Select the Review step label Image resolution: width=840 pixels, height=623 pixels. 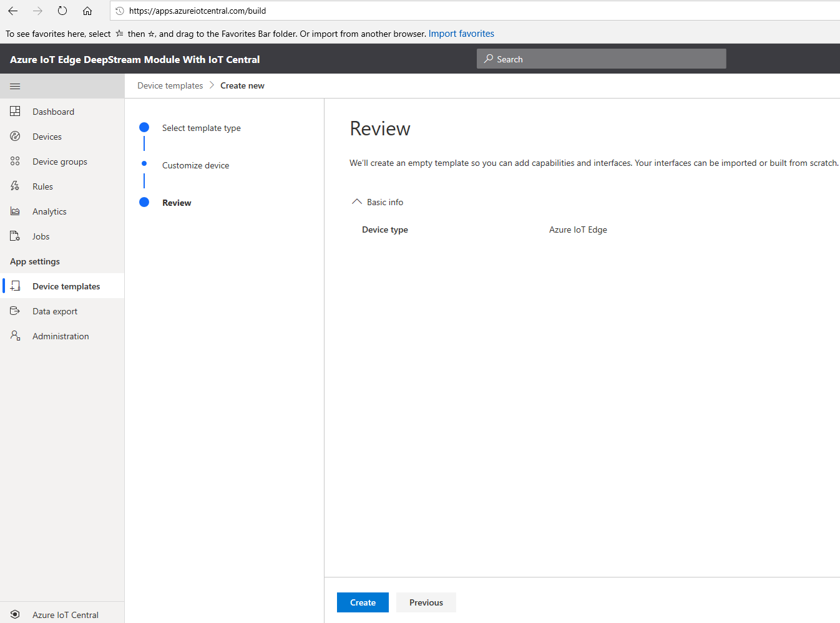click(x=177, y=203)
